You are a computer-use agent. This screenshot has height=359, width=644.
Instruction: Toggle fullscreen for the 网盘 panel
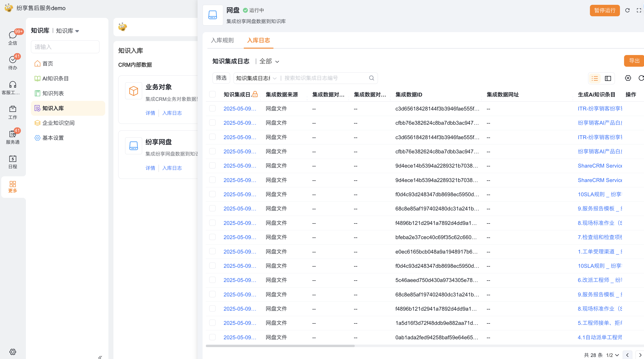(639, 10)
